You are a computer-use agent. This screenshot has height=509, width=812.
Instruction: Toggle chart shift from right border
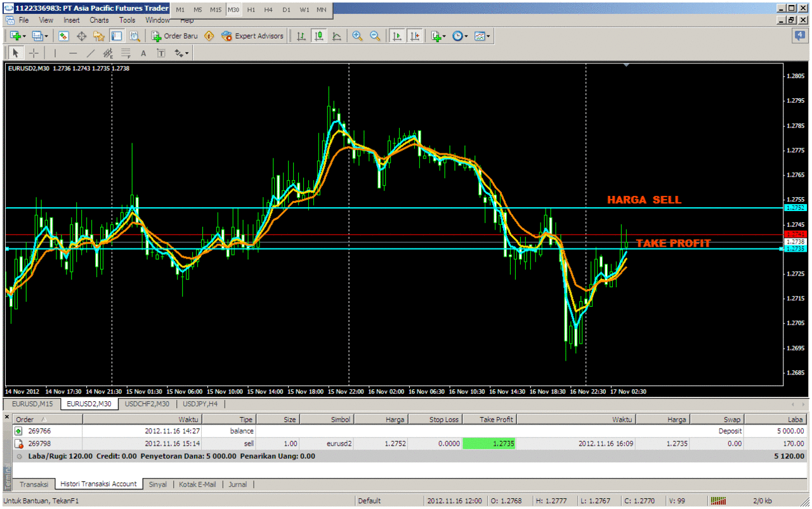click(x=415, y=36)
